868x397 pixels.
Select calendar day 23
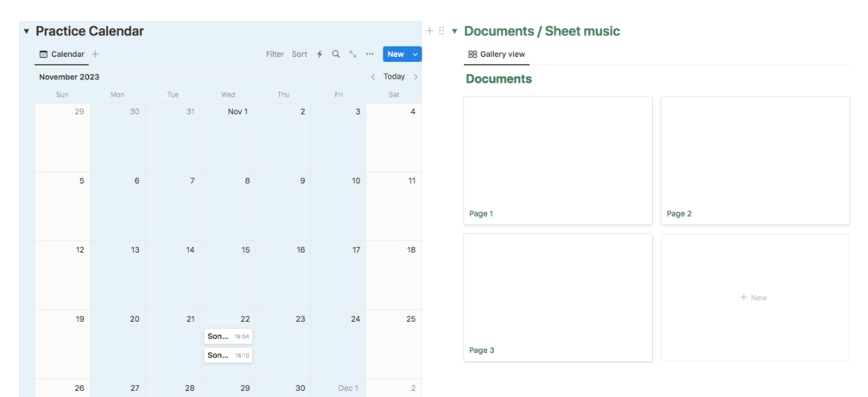[x=283, y=343]
